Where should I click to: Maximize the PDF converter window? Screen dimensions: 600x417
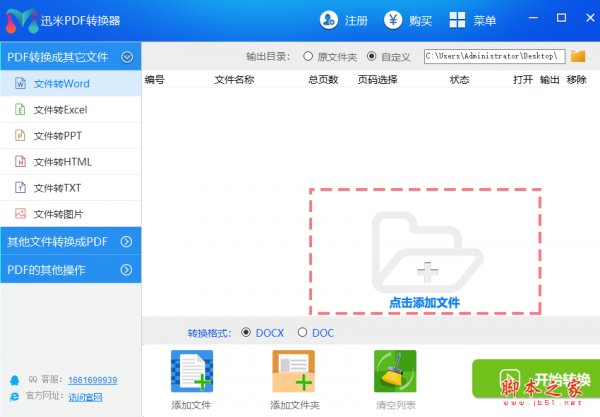pyautogui.click(x=561, y=18)
